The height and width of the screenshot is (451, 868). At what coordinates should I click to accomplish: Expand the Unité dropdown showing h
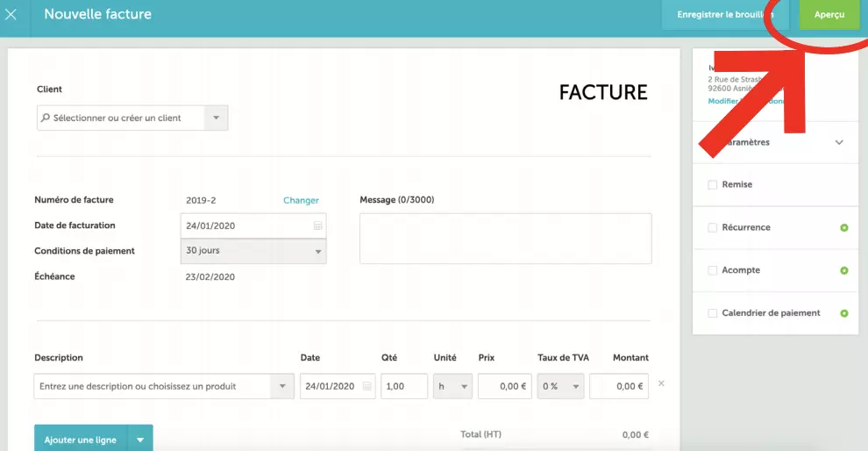pyautogui.click(x=463, y=387)
